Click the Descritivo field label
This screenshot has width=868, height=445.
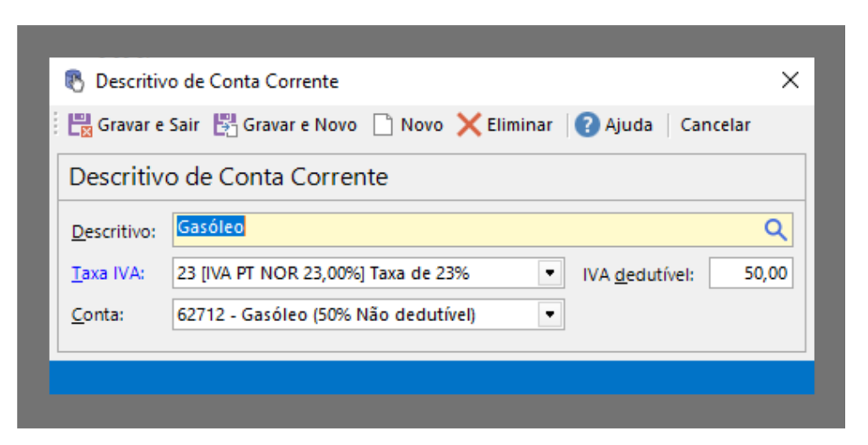pos(114,231)
